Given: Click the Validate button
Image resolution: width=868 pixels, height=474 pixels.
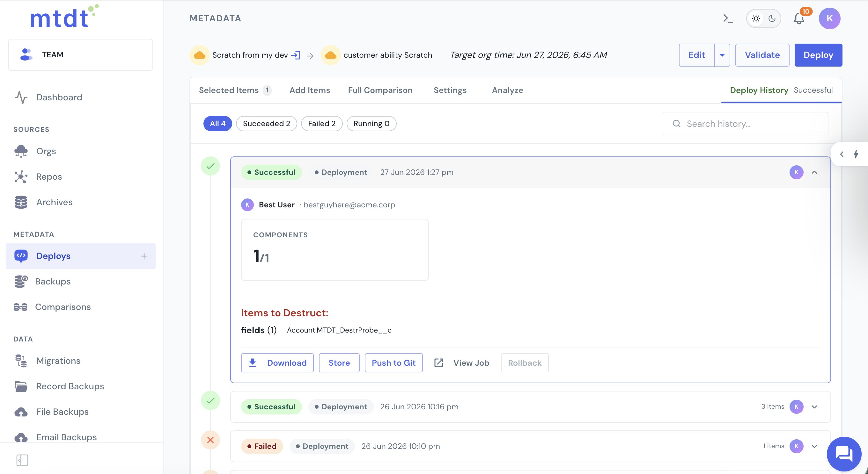Looking at the screenshot, I should click(762, 55).
